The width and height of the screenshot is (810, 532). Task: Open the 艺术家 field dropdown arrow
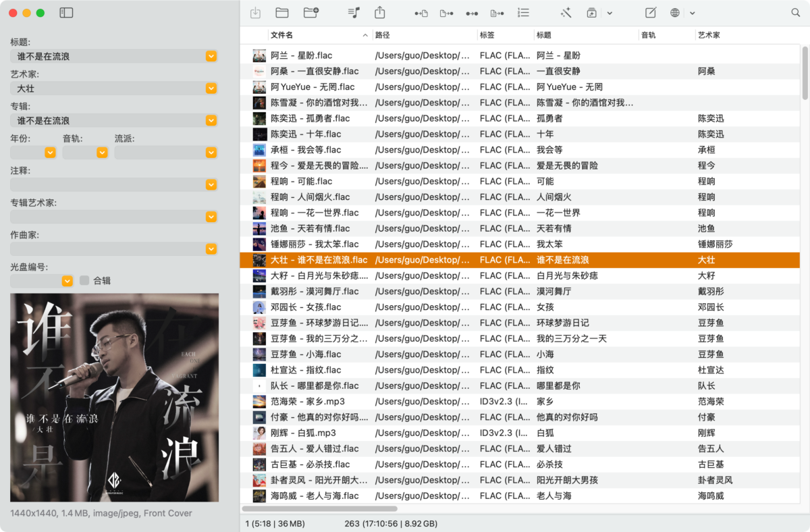coord(211,88)
